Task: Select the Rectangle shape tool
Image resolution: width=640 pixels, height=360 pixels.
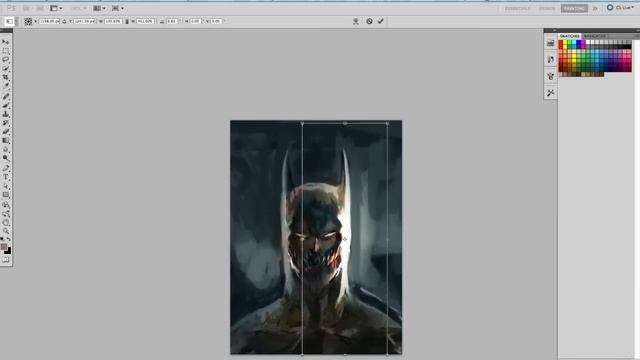Action: 6,195
